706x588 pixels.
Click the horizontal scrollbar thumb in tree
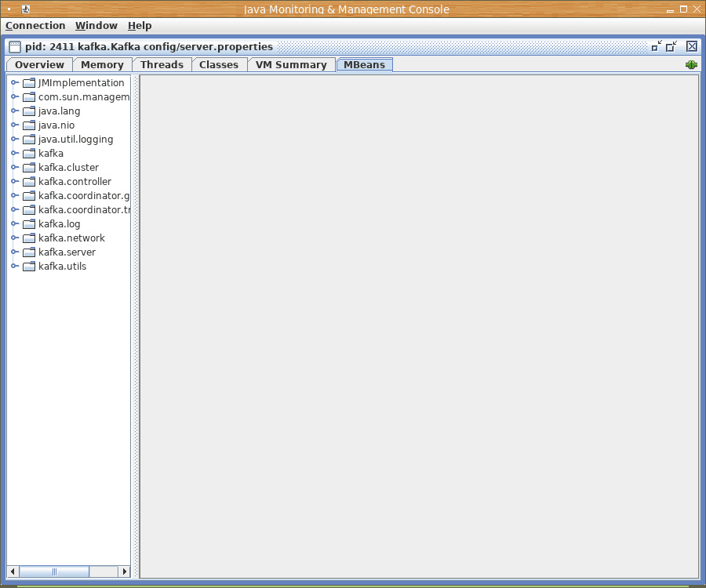(54, 572)
